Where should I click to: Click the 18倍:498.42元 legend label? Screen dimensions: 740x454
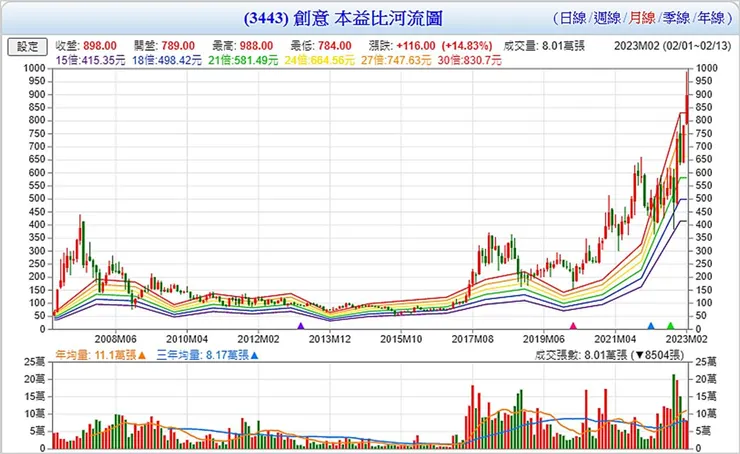(167, 60)
